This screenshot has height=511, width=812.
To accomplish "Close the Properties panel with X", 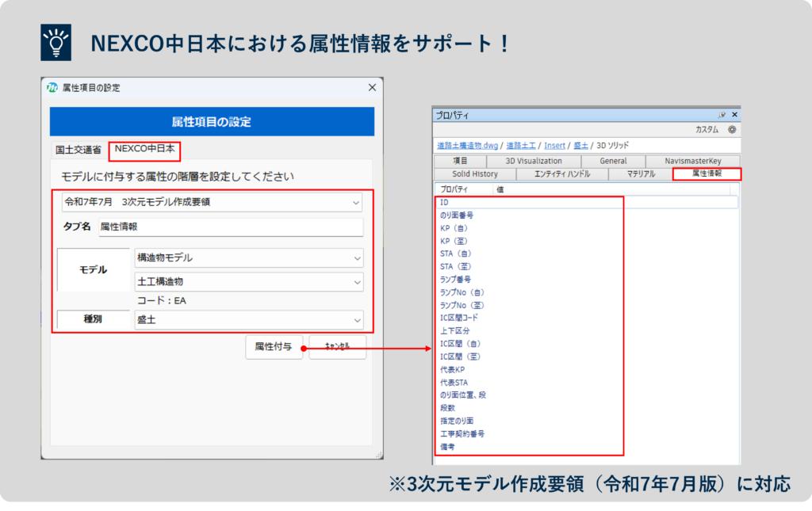I will (x=734, y=115).
